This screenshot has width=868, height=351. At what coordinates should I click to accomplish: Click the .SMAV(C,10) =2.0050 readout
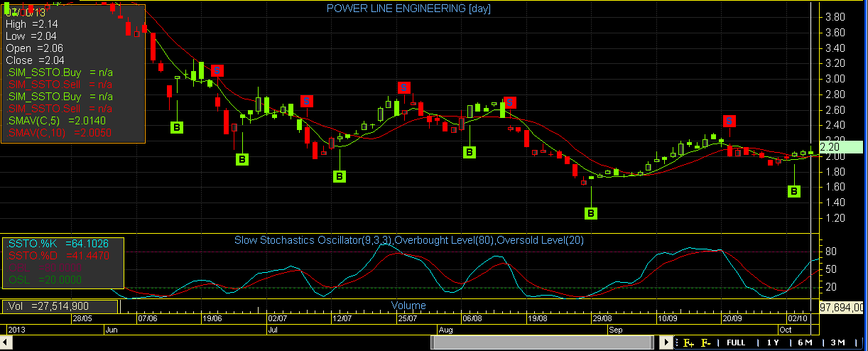58,132
